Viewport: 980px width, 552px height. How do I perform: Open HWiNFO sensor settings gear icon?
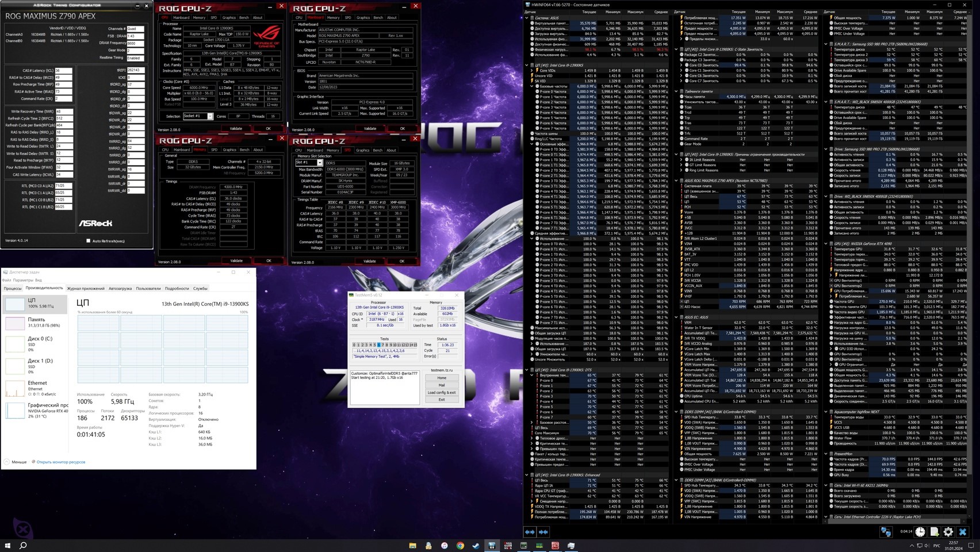point(948,532)
